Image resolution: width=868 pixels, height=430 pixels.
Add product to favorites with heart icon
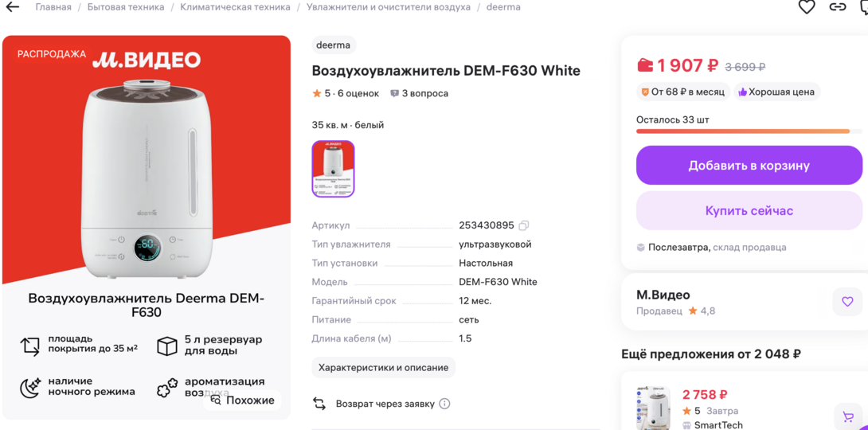(x=807, y=7)
